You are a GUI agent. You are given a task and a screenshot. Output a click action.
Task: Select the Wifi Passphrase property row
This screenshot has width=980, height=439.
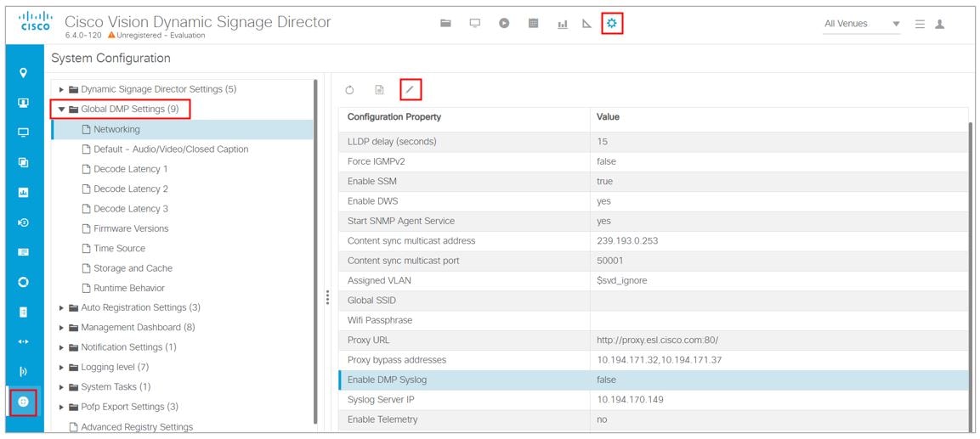coord(653,320)
